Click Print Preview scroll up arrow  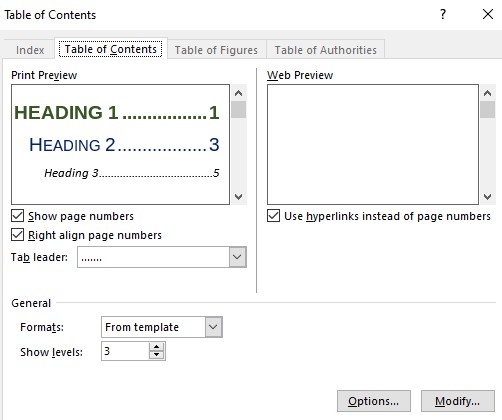pos(238,93)
